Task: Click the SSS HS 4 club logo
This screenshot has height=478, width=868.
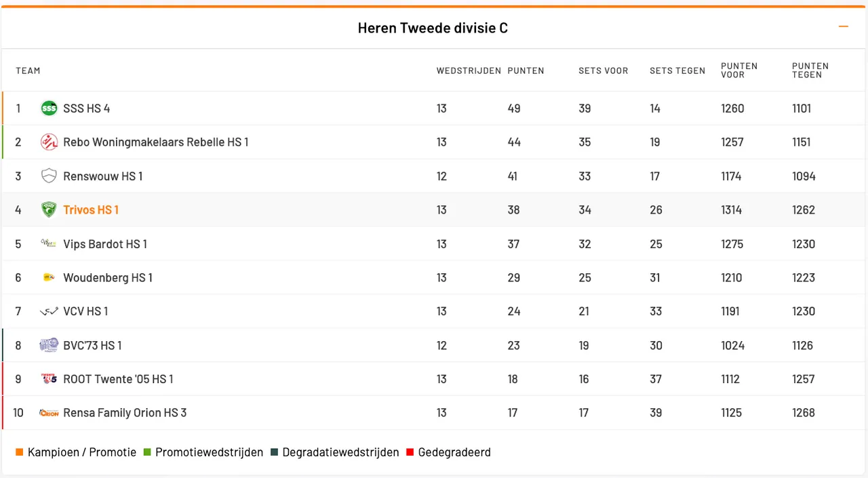Action: pyautogui.click(x=49, y=108)
